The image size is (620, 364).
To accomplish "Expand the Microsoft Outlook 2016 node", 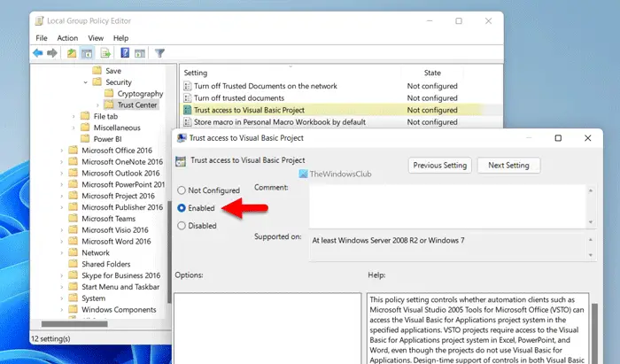I will tap(62, 173).
